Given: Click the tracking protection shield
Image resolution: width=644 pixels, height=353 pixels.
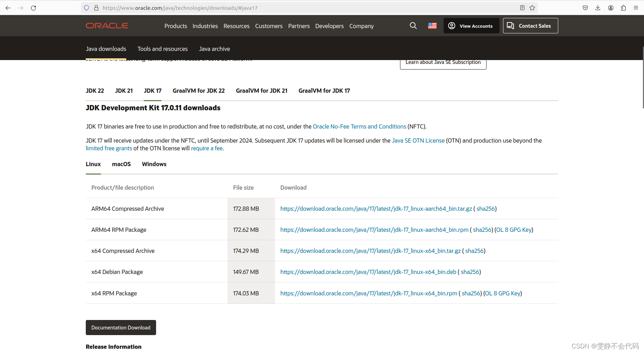Looking at the screenshot, I should (86, 7).
